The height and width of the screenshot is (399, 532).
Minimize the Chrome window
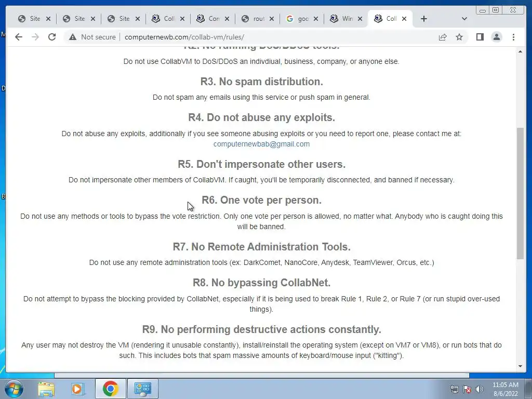[483, 10]
